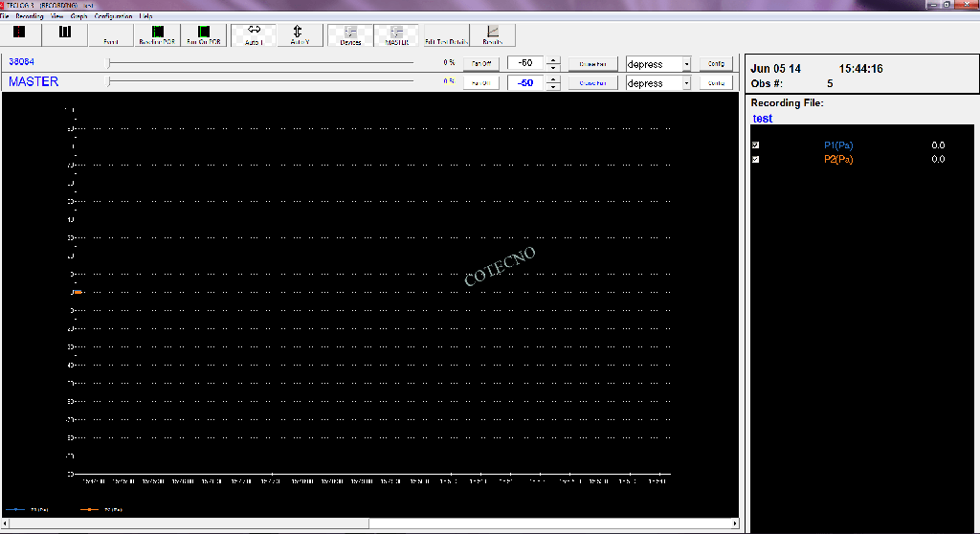Image resolution: width=980 pixels, height=534 pixels.
Task: Open the depress dropdown in the 38084 row
Action: click(x=686, y=64)
